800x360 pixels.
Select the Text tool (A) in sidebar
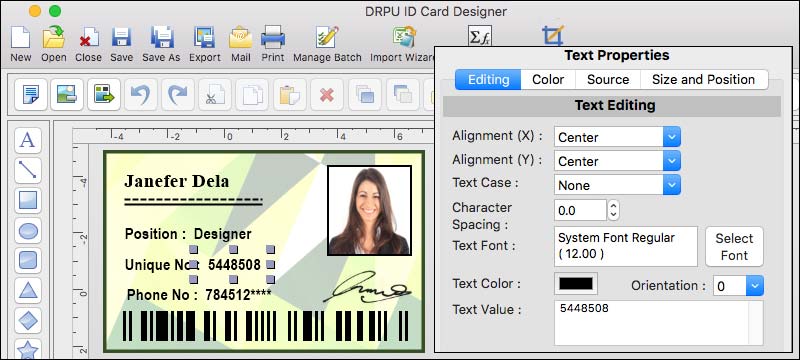pyautogui.click(x=28, y=140)
